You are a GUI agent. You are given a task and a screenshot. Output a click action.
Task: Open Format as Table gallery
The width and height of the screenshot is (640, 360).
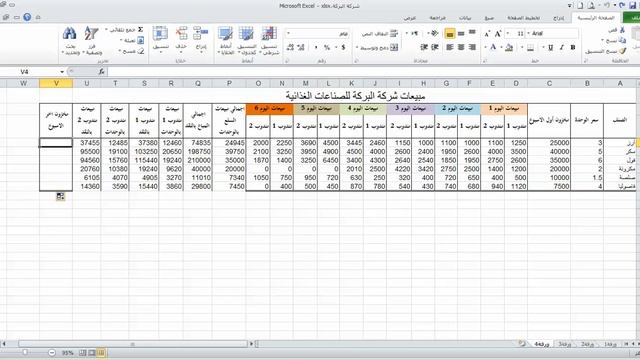(247, 40)
